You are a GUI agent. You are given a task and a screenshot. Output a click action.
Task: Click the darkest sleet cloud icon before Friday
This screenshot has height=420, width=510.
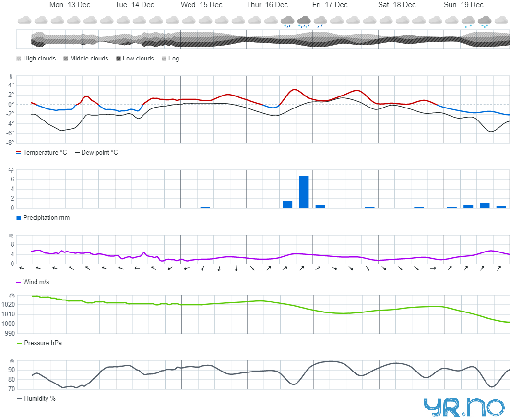point(304,21)
